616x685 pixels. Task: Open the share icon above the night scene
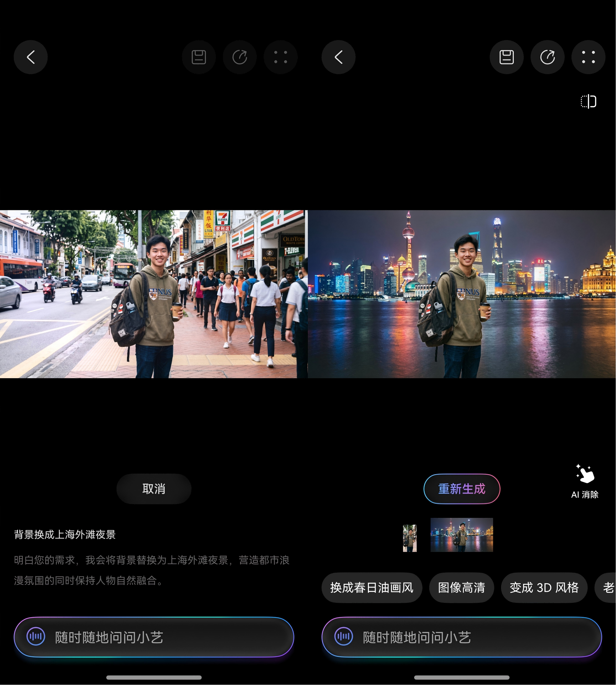tap(547, 57)
